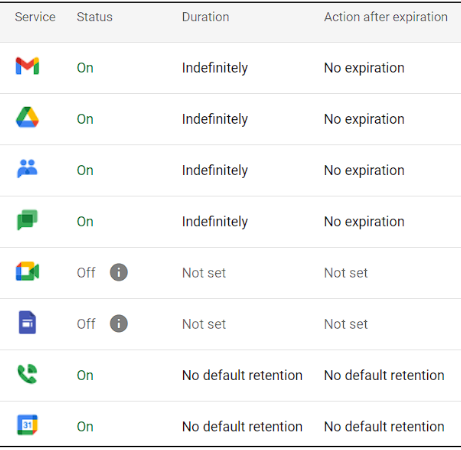Click the Google Drive service icon
461x450 pixels.
click(27, 117)
